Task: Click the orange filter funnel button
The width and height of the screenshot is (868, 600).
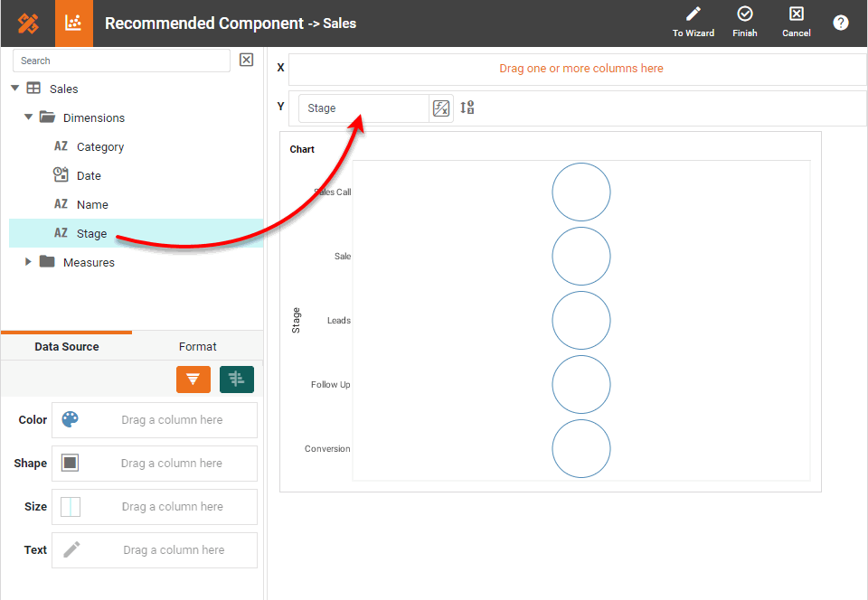Action: click(x=193, y=380)
